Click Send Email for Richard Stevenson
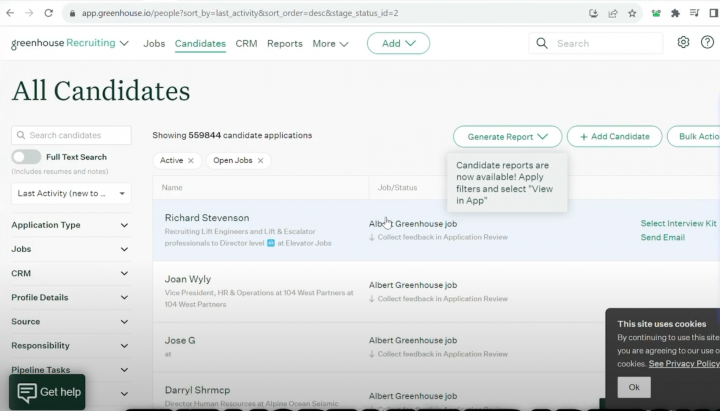This screenshot has height=411, width=720. pos(662,238)
